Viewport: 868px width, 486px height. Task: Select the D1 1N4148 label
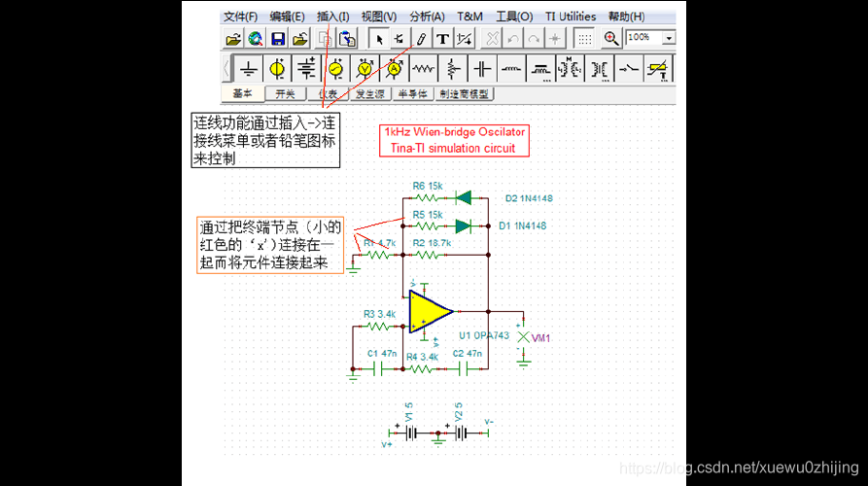(x=522, y=226)
